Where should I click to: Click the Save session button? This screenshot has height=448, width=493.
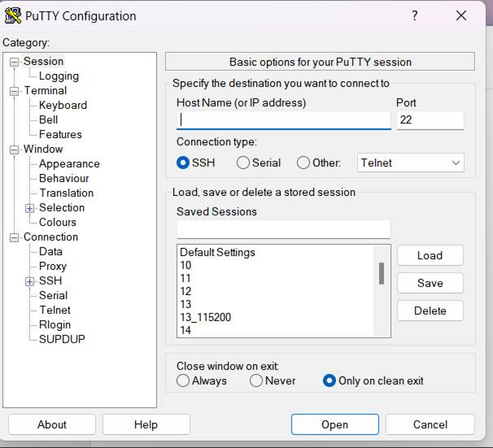pyautogui.click(x=430, y=283)
